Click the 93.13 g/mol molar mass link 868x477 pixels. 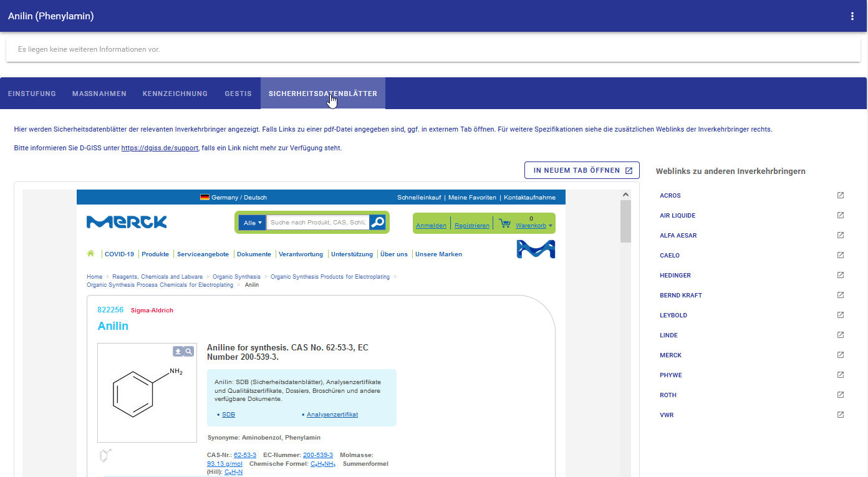224,464
